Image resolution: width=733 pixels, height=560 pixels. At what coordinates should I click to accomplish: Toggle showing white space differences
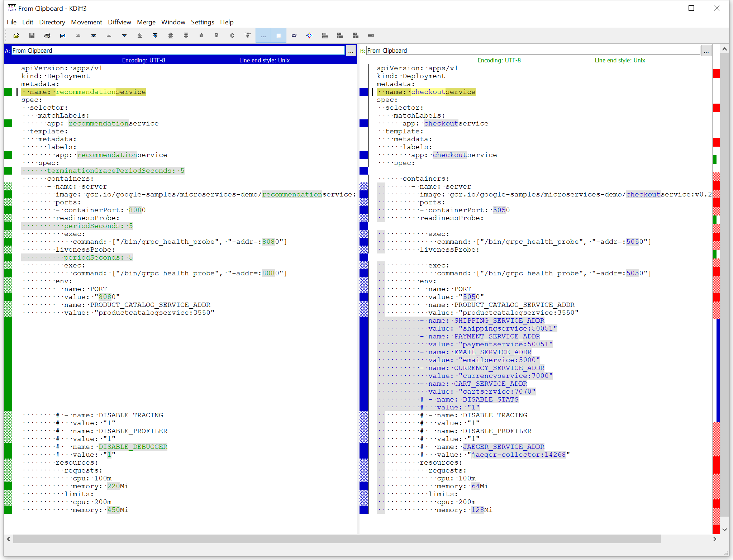263,35
